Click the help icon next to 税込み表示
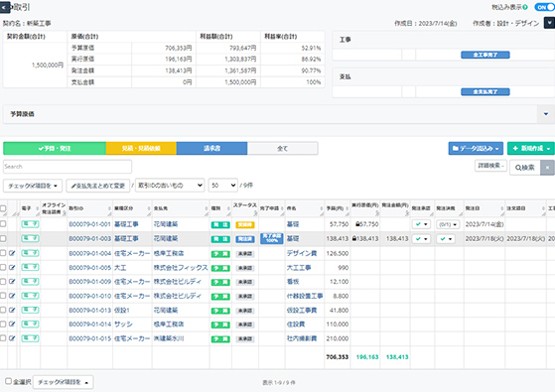Screen dimensions: 555x392 525,7
